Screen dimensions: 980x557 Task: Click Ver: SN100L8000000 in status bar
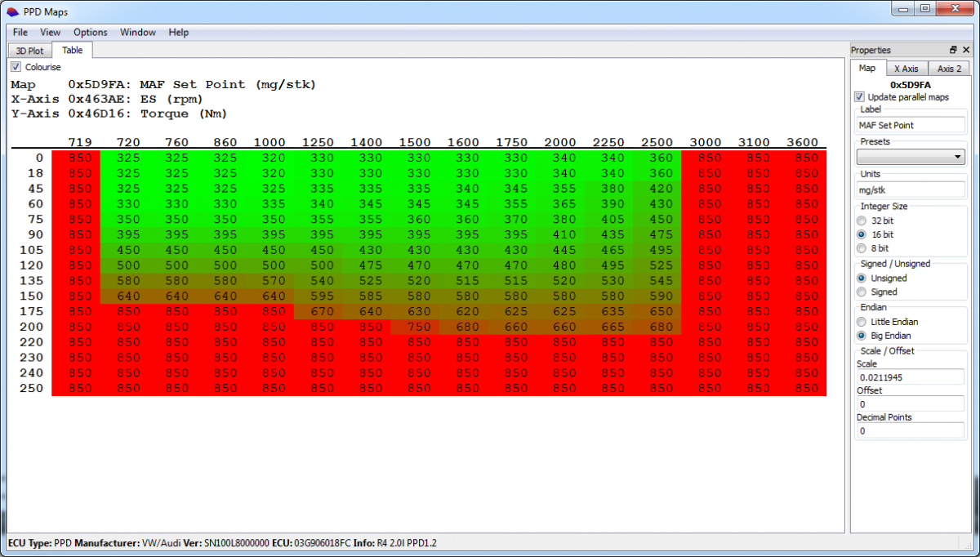(226, 543)
